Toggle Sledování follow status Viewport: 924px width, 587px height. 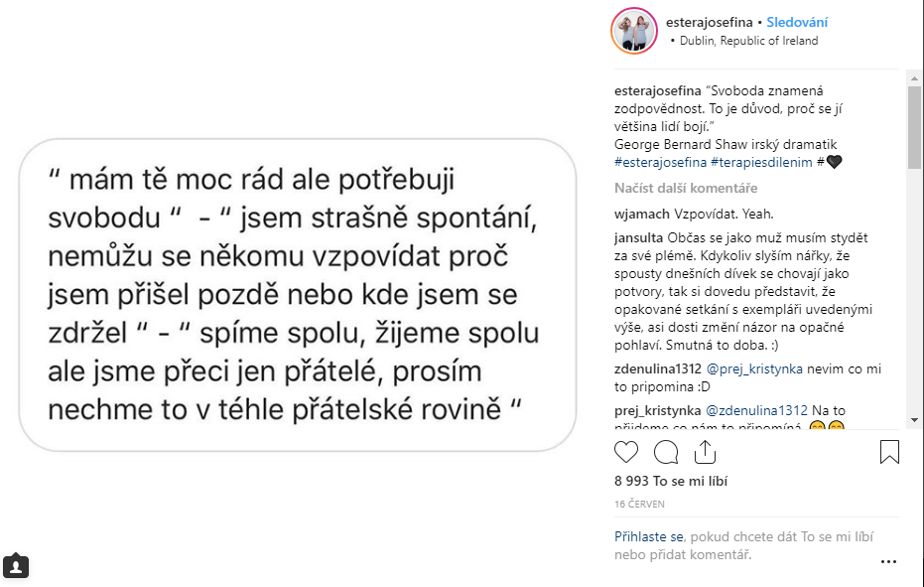pos(797,22)
